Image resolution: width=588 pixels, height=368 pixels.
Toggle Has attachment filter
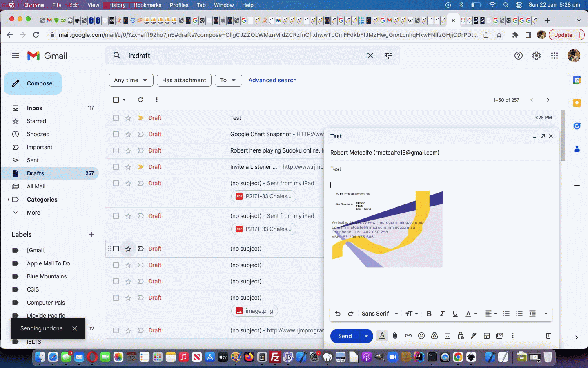[184, 80]
